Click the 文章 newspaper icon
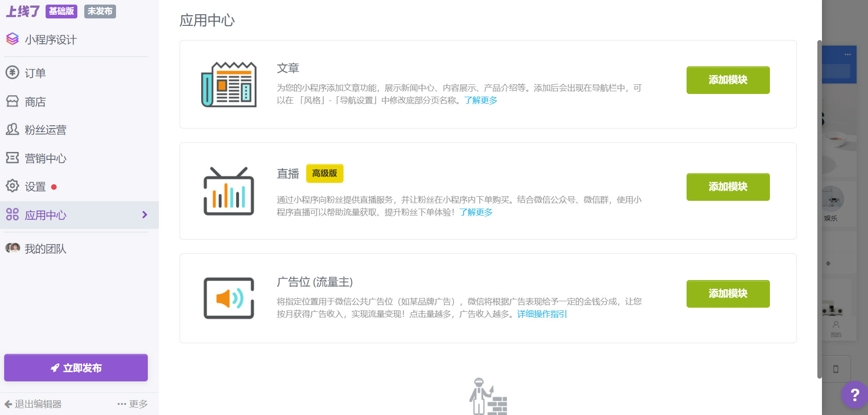 pos(229,84)
